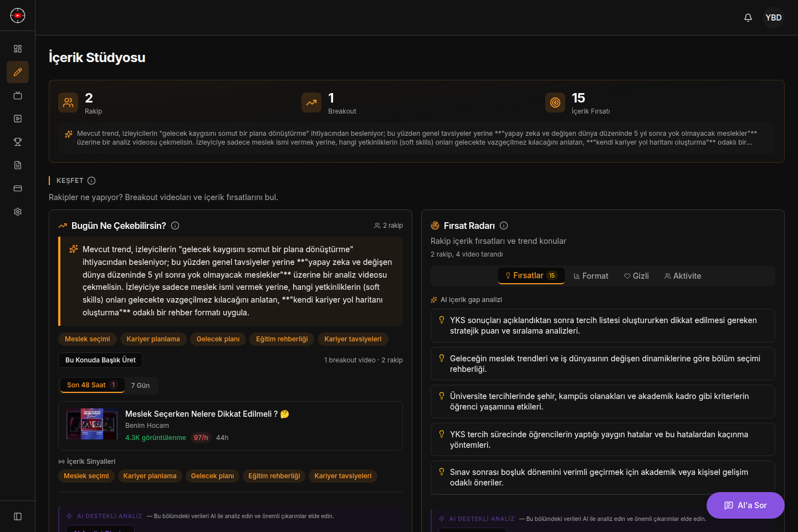Open opportunity about Geleceğin meslek trendleri
This screenshot has width=798, height=532.
(x=603, y=364)
